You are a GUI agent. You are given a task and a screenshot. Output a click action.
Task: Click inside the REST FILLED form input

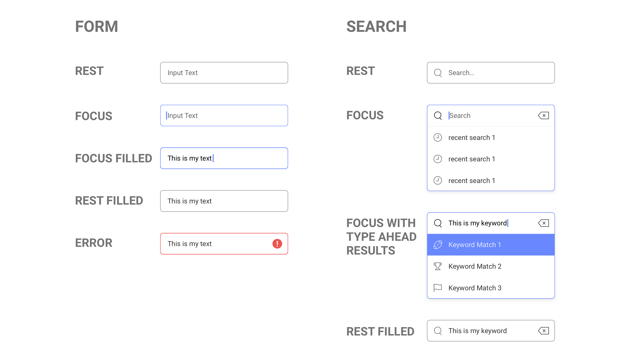pos(224,201)
